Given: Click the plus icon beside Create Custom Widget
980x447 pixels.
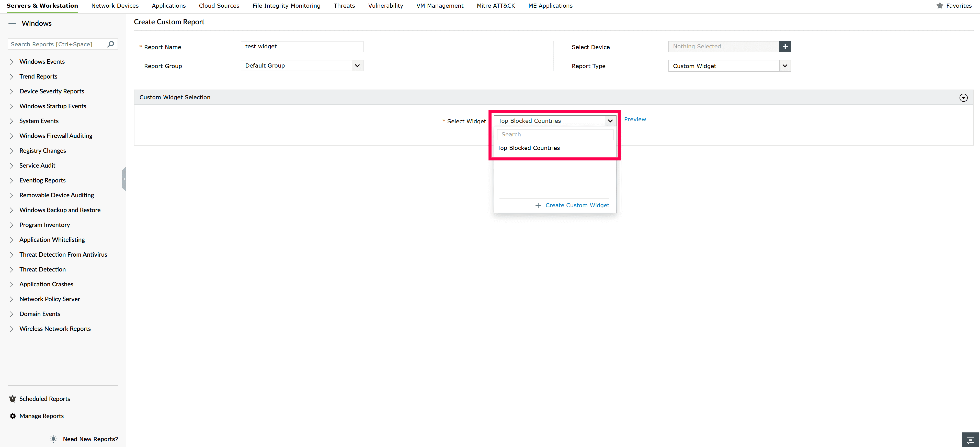Looking at the screenshot, I should [538, 205].
